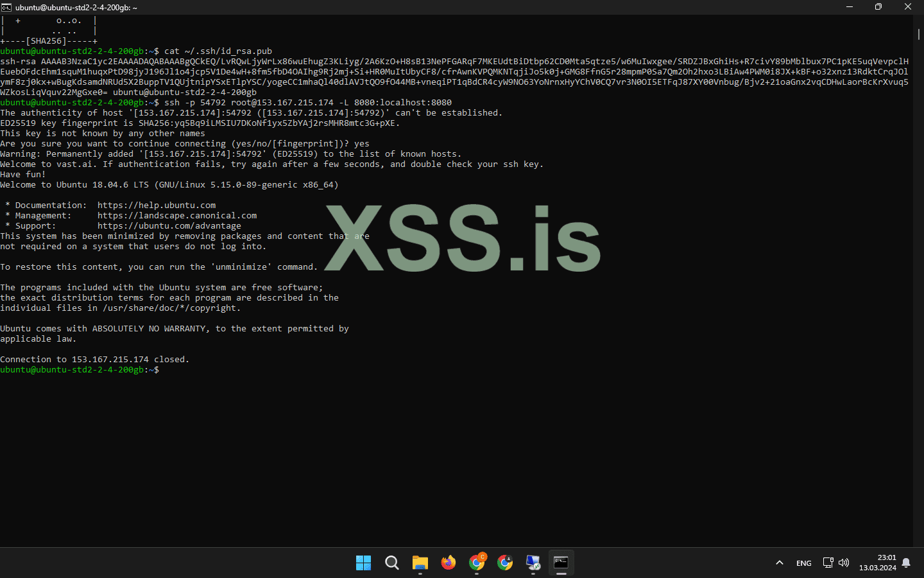924x578 pixels.
Task: Open Firefox from the taskbar
Action: point(449,563)
